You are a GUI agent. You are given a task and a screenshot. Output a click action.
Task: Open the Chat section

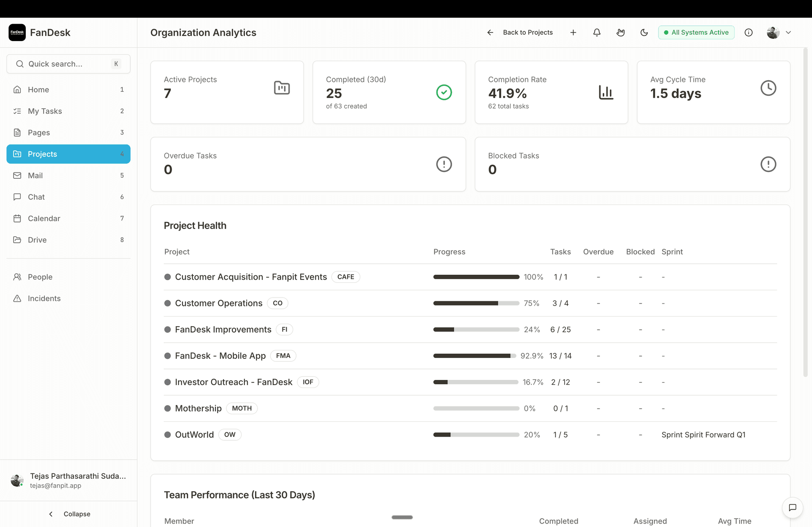36,197
